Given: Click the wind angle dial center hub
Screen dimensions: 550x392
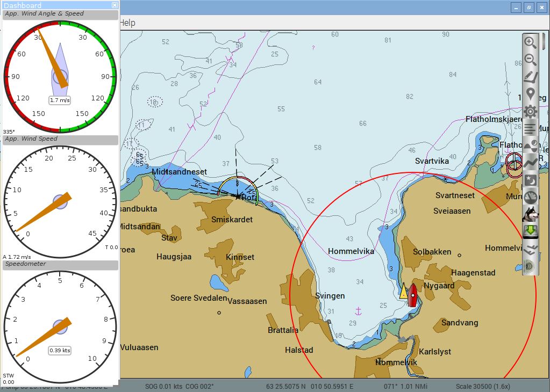Looking at the screenshot, I should (x=60, y=76).
